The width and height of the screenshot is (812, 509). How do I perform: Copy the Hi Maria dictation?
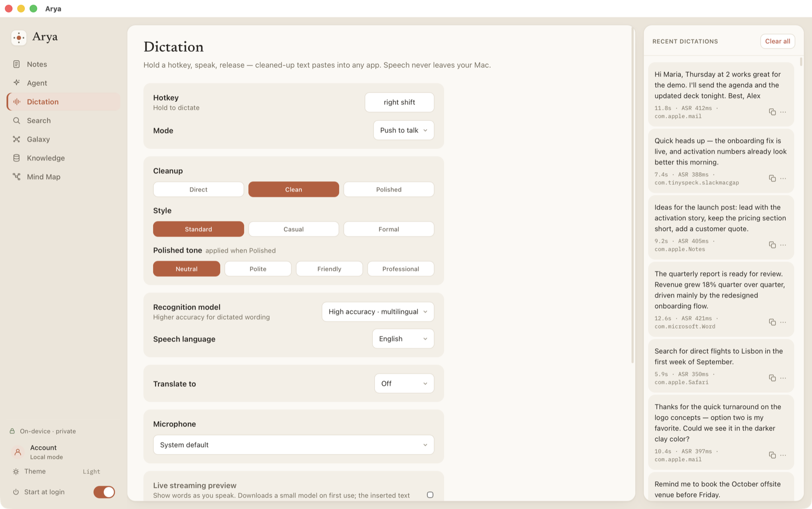tap(772, 112)
